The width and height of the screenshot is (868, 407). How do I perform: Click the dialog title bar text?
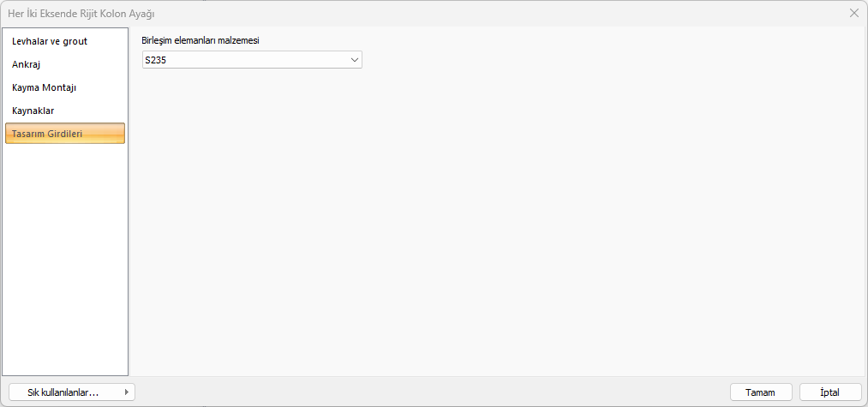tap(81, 13)
